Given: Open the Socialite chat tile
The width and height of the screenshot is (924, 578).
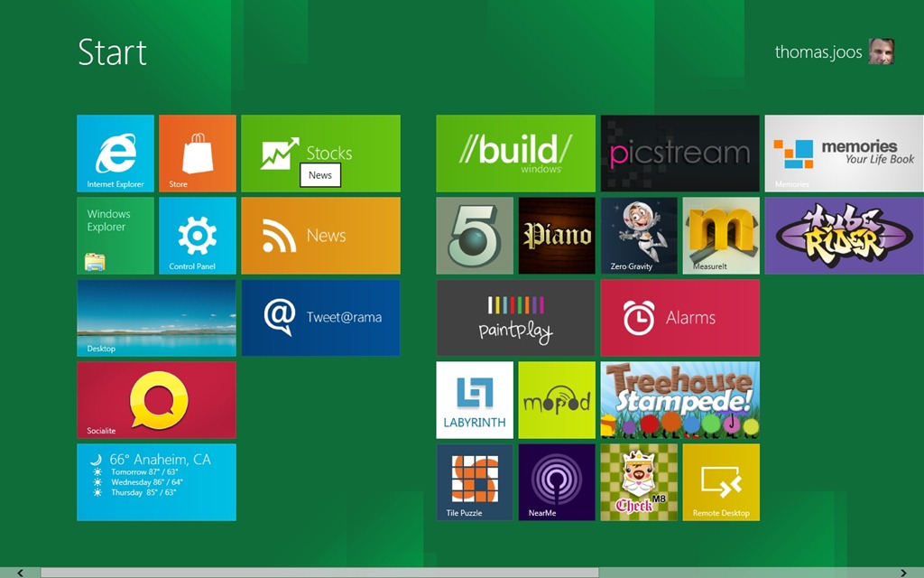Looking at the screenshot, I should (x=156, y=400).
